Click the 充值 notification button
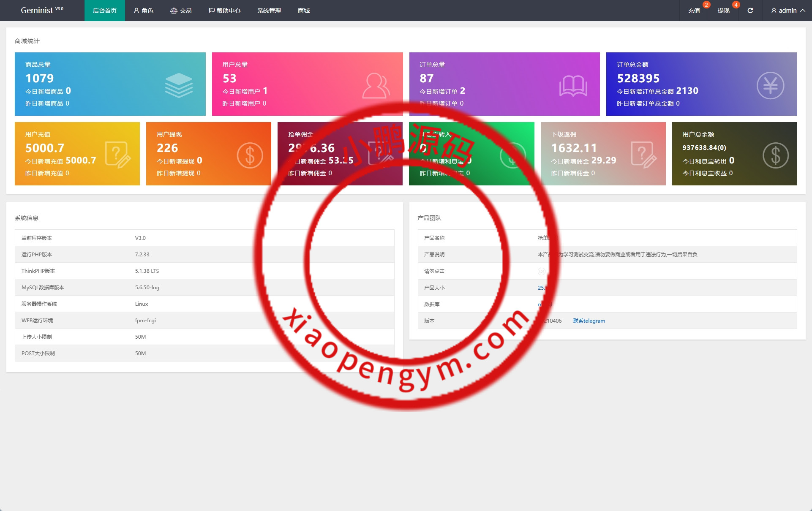 [694, 11]
